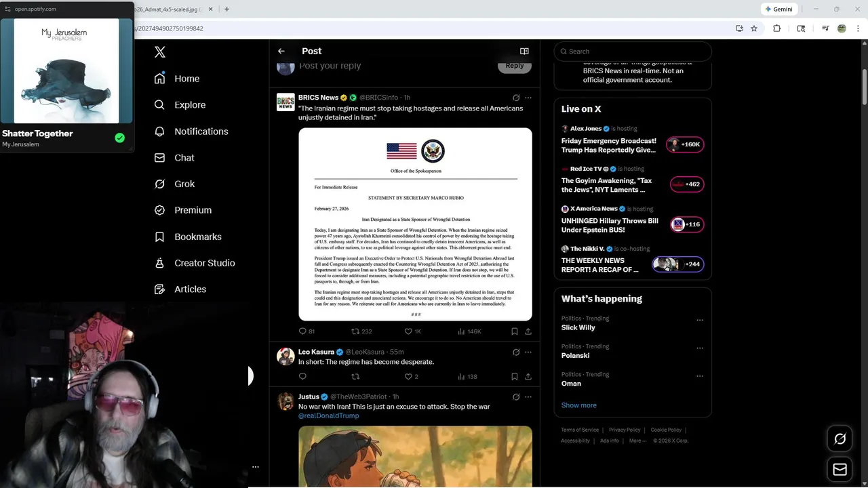View analytics of Leo Kasura comment (138)
The height and width of the screenshot is (488, 868).
coord(467,376)
